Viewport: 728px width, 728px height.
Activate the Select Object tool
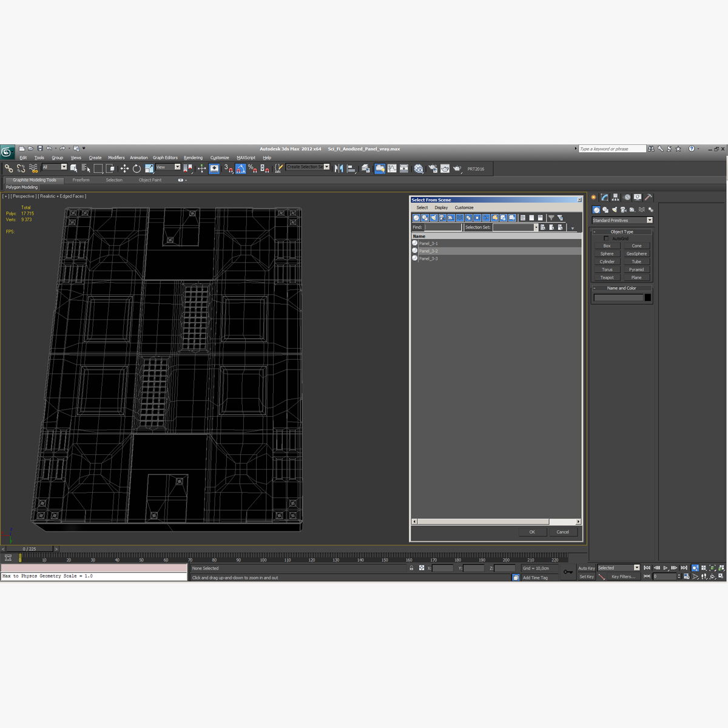point(73,168)
